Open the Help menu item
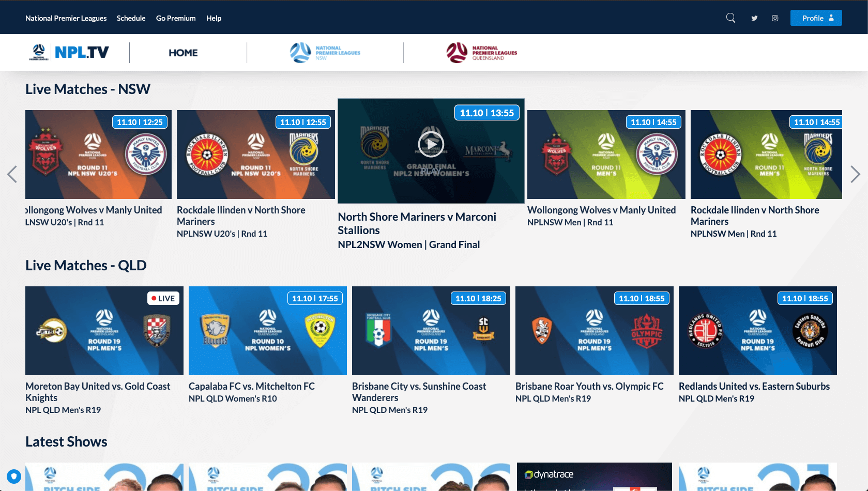The height and width of the screenshot is (491, 868). coord(214,18)
